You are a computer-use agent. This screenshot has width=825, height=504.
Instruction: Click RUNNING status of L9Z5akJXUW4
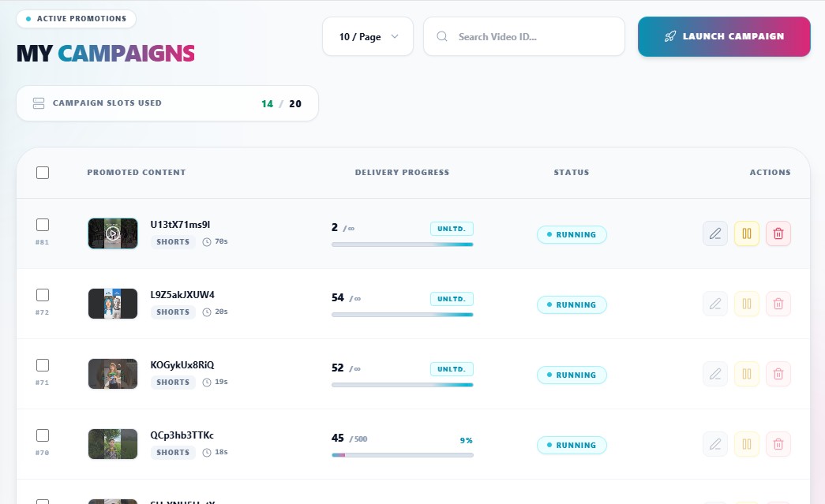572,304
